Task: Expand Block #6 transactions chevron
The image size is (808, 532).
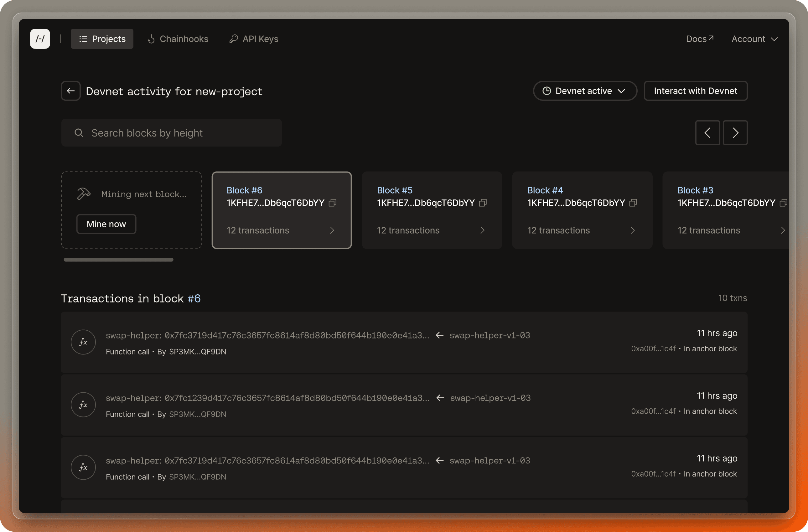Action: tap(332, 230)
